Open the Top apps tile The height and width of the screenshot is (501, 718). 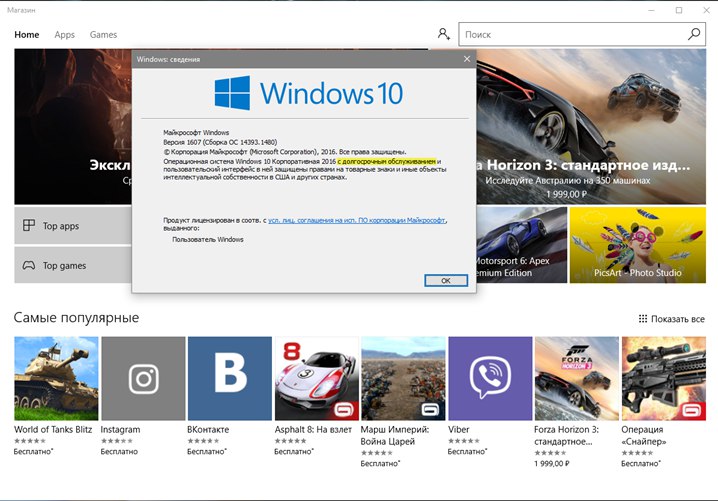point(73,226)
